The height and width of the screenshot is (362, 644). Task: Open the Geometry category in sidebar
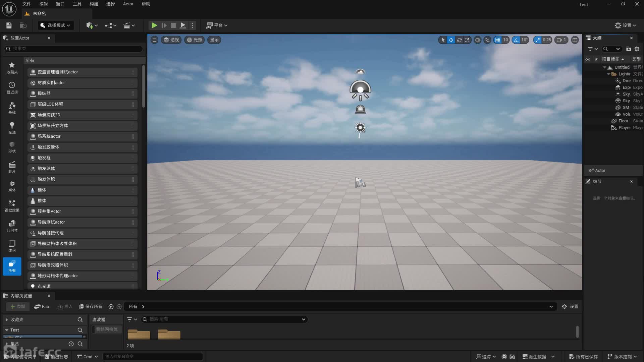[12, 226]
